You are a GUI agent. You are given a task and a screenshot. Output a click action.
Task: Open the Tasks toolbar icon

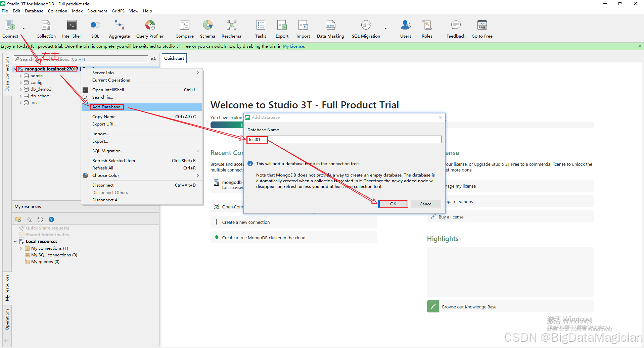point(261,29)
